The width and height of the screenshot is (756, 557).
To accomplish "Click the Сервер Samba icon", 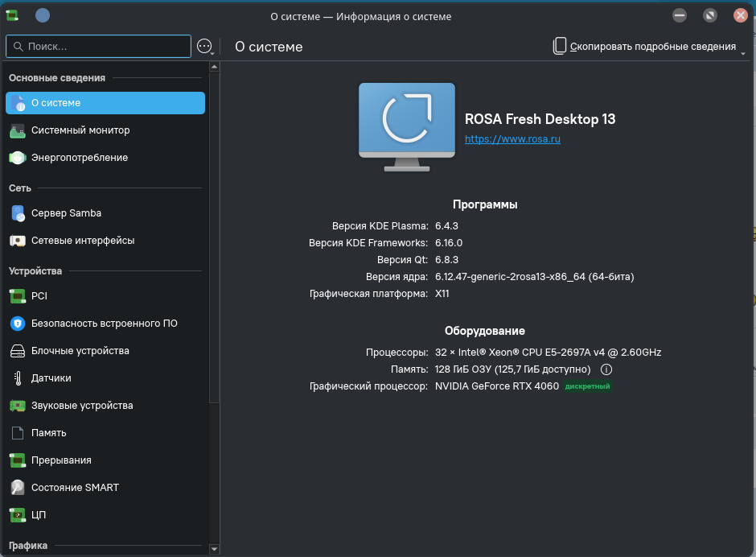I will coord(18,213).
